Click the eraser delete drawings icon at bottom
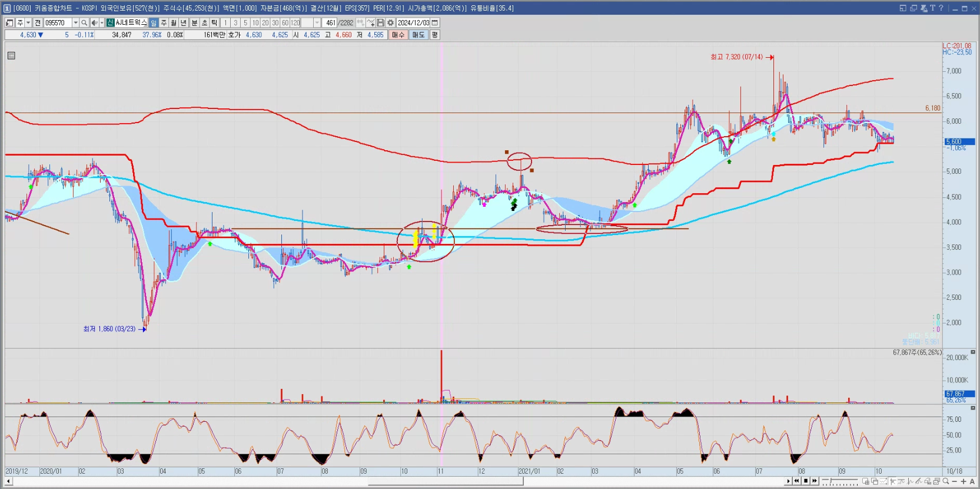The height and width of the screenshot is (489, 980). click(928, 481)
